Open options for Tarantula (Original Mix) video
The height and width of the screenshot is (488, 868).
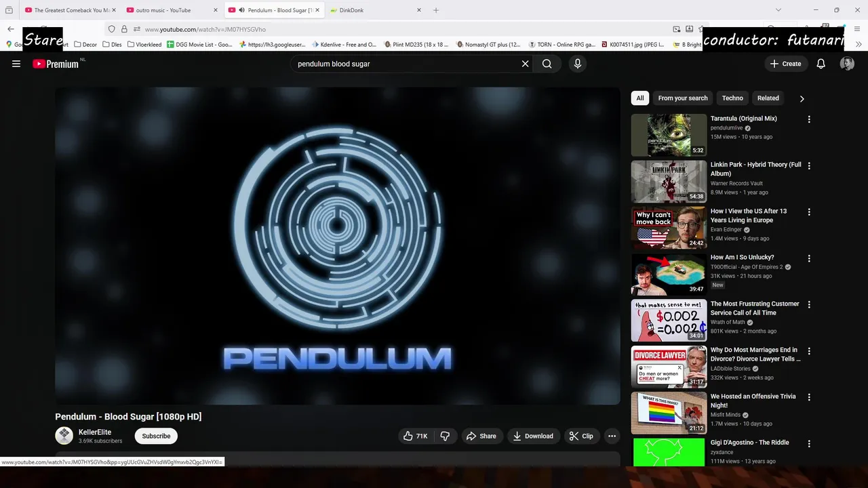coord(809,119)
